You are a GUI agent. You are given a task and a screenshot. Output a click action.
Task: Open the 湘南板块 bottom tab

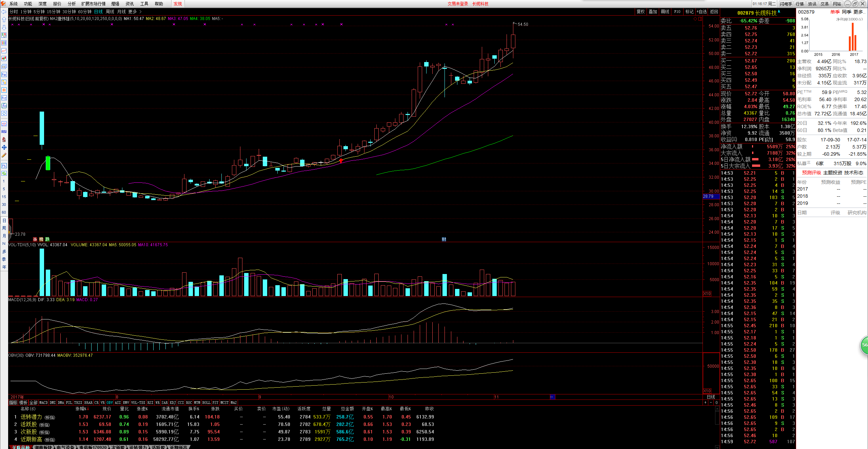pyautogui.click(x=43, y=447)
